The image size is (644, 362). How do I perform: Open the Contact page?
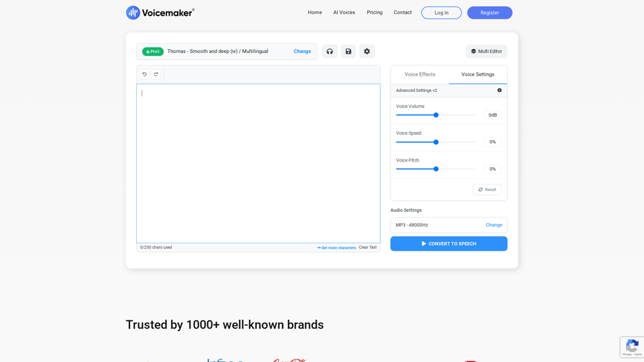pyautogui.click(x=402, y=12)
